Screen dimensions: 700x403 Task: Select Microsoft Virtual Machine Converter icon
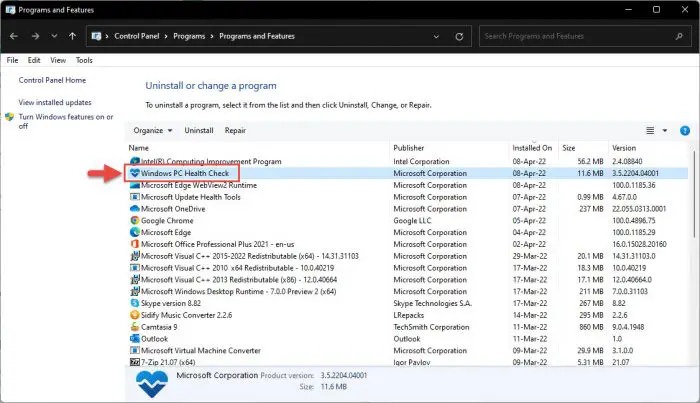[134, 350]
